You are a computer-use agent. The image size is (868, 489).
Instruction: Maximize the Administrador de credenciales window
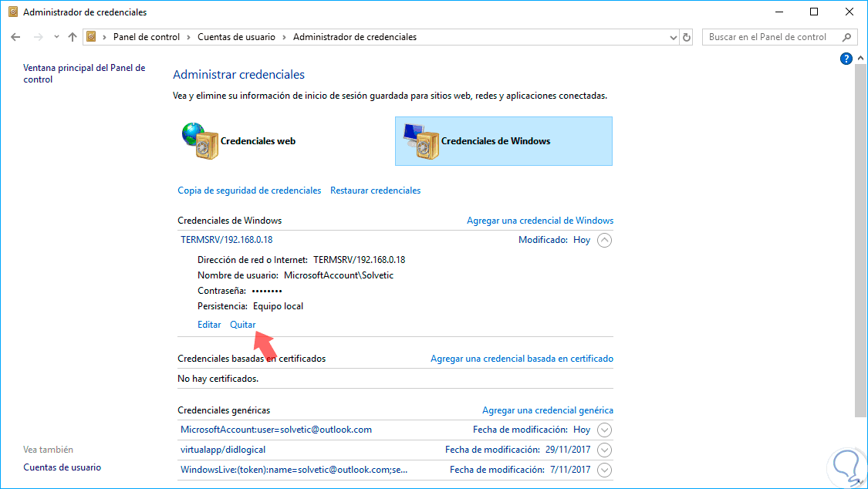[814, 12]
